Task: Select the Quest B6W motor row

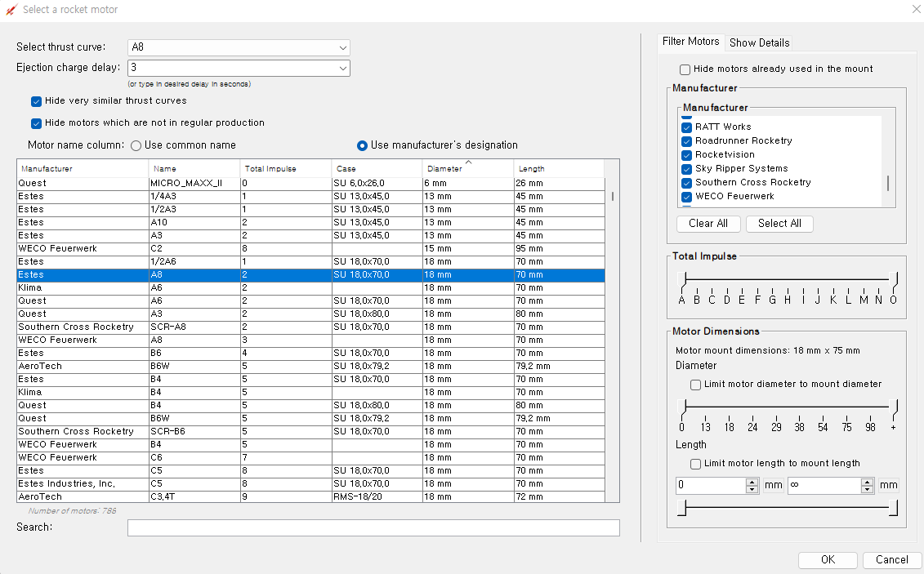Action: [310, 419]
